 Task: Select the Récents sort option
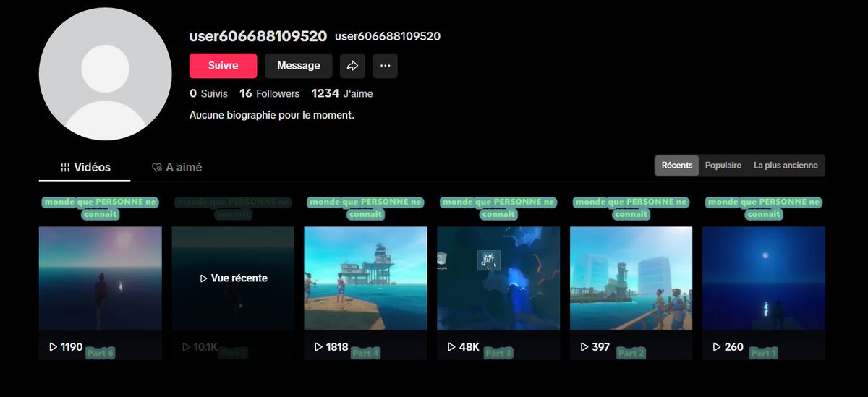click(x=677, y=166)
